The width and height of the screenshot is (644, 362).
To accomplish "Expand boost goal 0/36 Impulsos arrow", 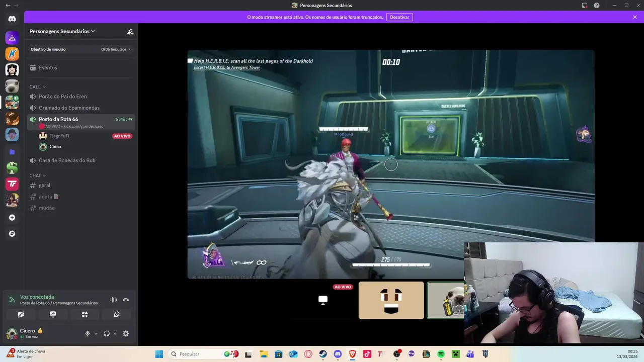I will coord(129,49).
